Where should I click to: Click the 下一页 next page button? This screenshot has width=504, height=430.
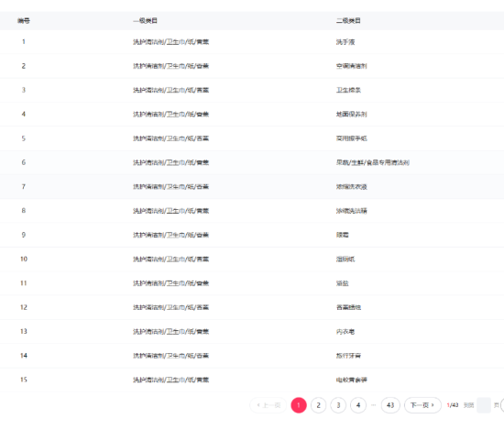click(422, 405)
